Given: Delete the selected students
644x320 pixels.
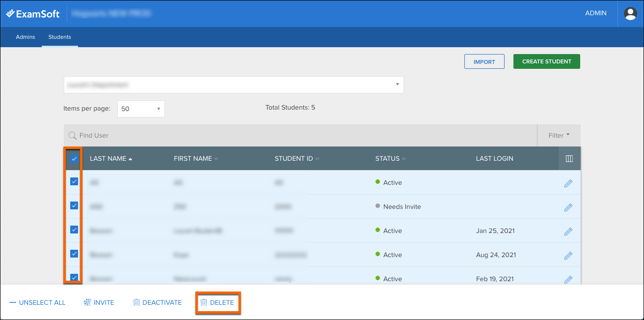Looking at the screenshot, I should click(x=217, y=302).
